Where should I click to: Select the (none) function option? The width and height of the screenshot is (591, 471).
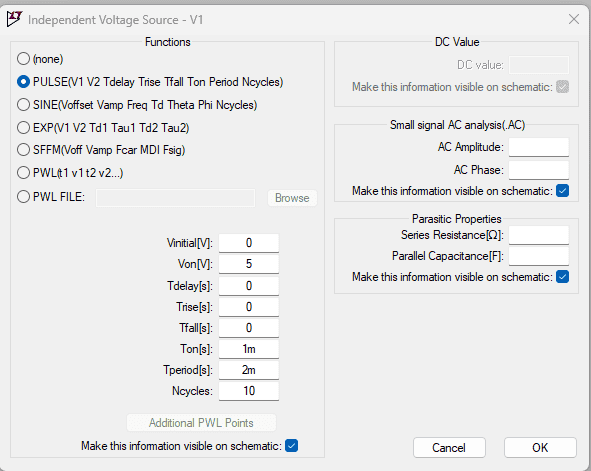(23, 59)
